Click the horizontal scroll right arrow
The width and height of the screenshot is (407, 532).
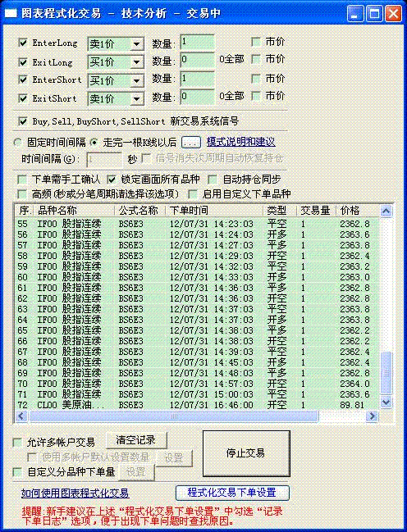pos(372,416)
